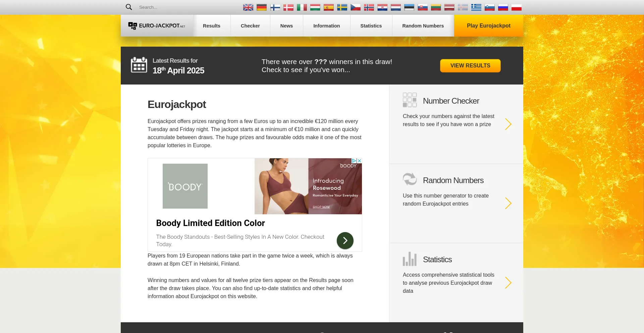Open the News tab
This screenshot has height=333, width=644.
286,25
